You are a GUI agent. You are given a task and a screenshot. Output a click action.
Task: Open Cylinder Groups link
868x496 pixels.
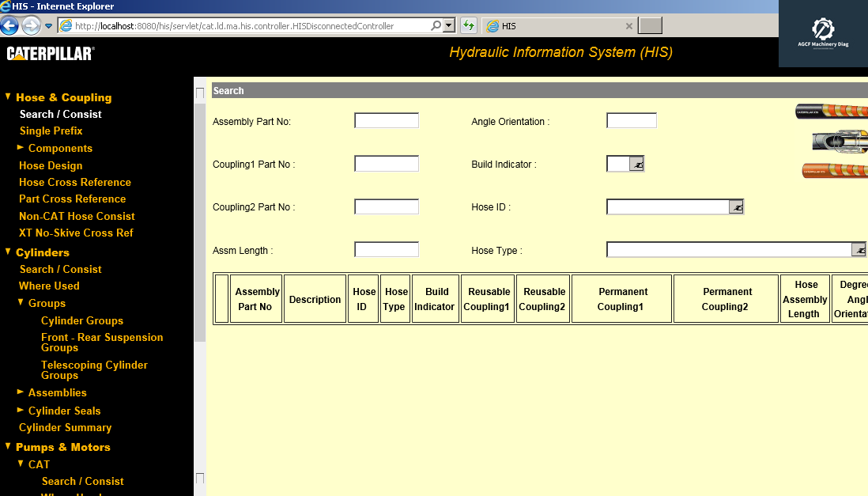[x=83, y=320]
